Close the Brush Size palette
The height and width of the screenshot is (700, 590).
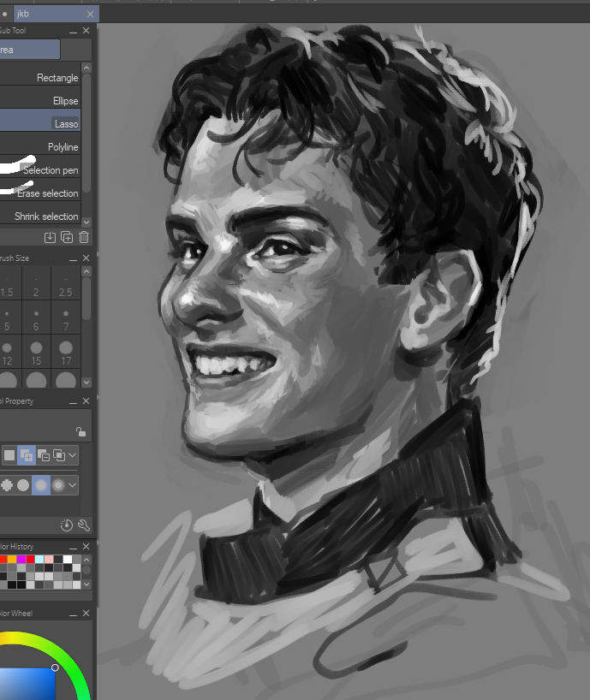pyautogui.click(x=86, y=258)
